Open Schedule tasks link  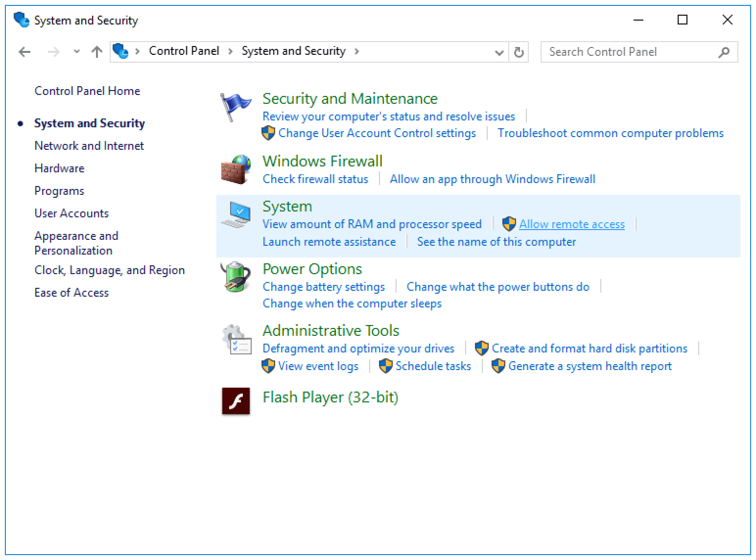[433, 366]
